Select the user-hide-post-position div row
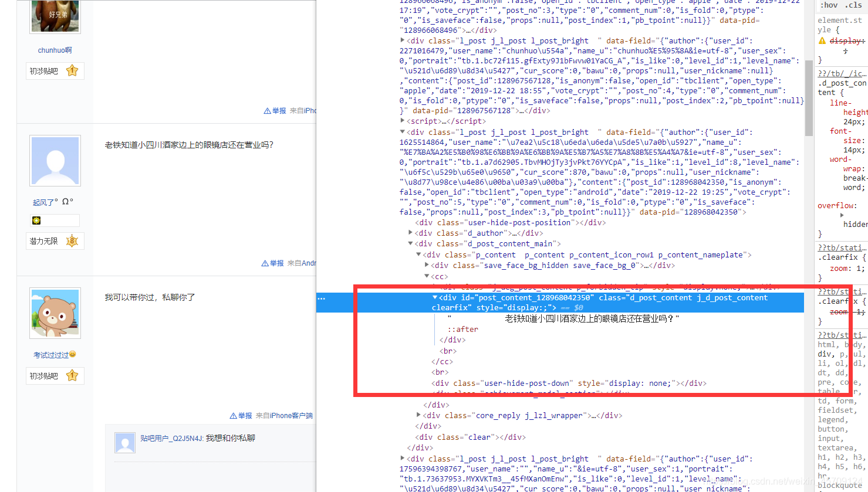The height and width of the screenshot is (492, 868). (510, 222)
